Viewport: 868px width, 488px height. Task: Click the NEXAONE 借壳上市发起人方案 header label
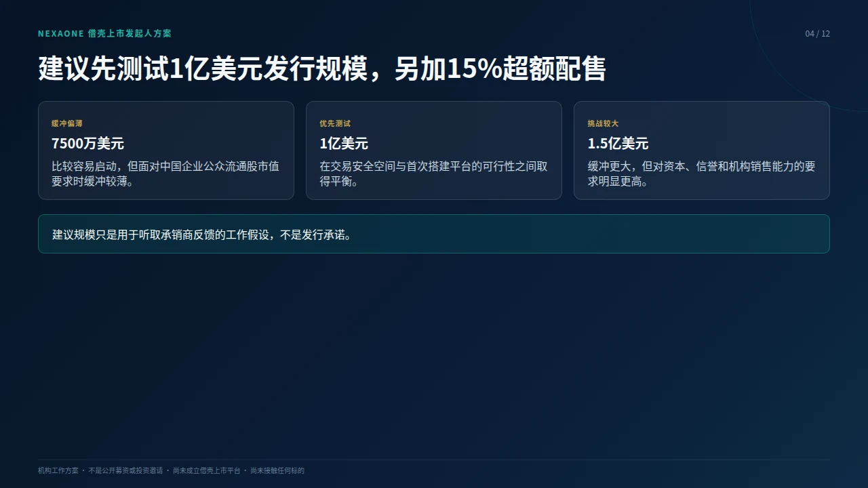(104, 33)
